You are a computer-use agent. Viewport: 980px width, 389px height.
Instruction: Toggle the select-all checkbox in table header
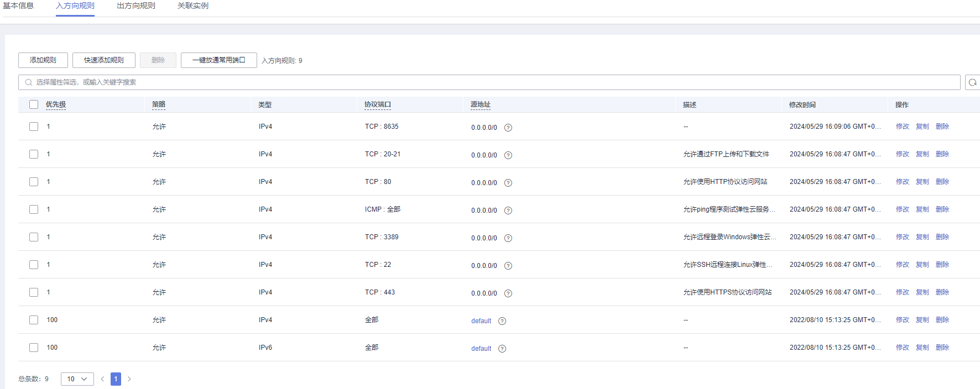[x=34, y=104]
